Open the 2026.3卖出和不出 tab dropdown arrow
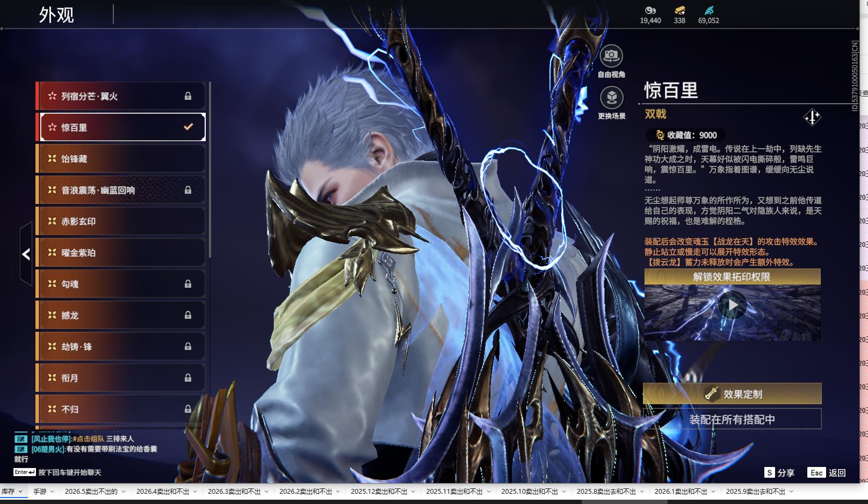Viewport: 868px width, 504px height. (x=266, y=492)
